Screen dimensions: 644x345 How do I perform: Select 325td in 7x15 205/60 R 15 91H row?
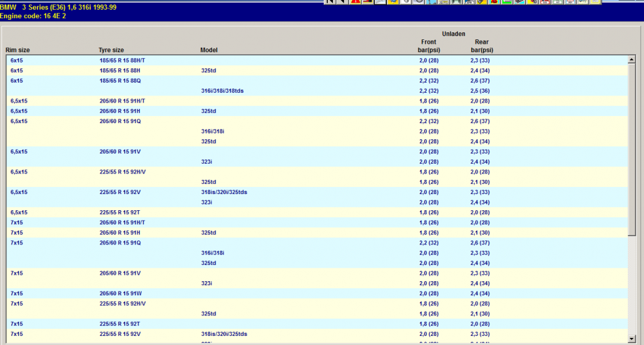[x=208, y=233]
